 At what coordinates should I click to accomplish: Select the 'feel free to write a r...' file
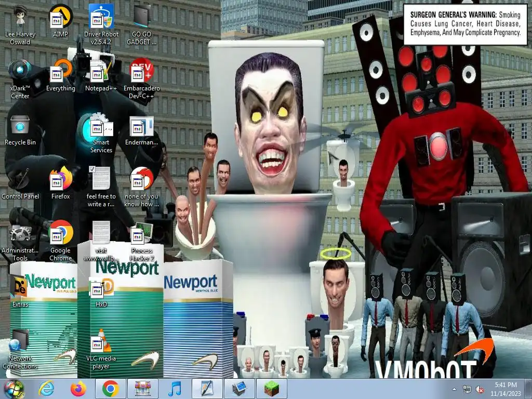pos(101,187)
